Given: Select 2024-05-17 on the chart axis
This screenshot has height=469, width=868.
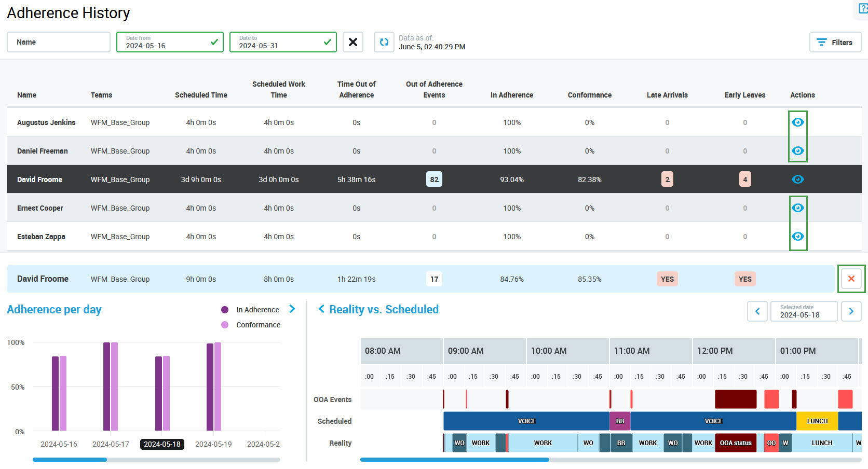Looking at the screenshot, I should [111, 444].
